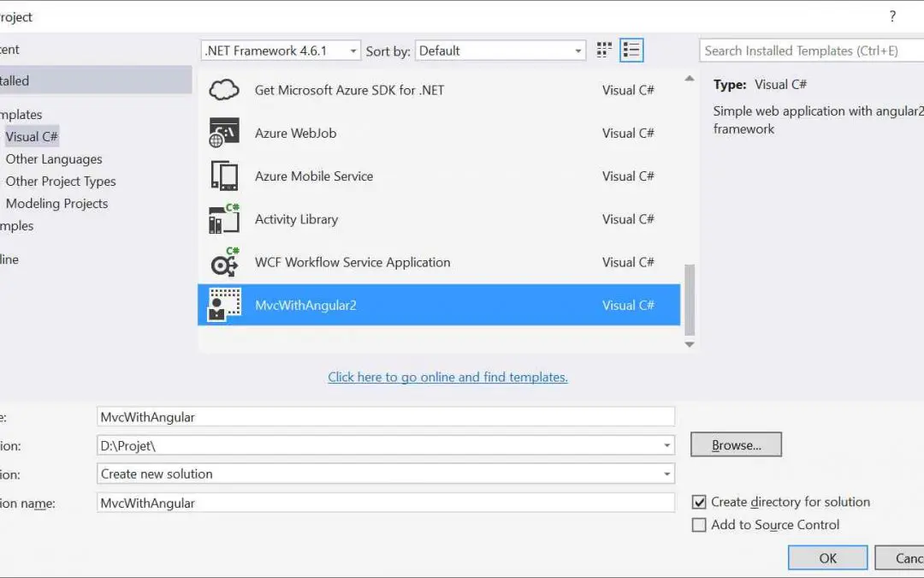Screen dimensions: 924x578
Task: Select the Azure Mobile Service template name
Action: (313, 176)
